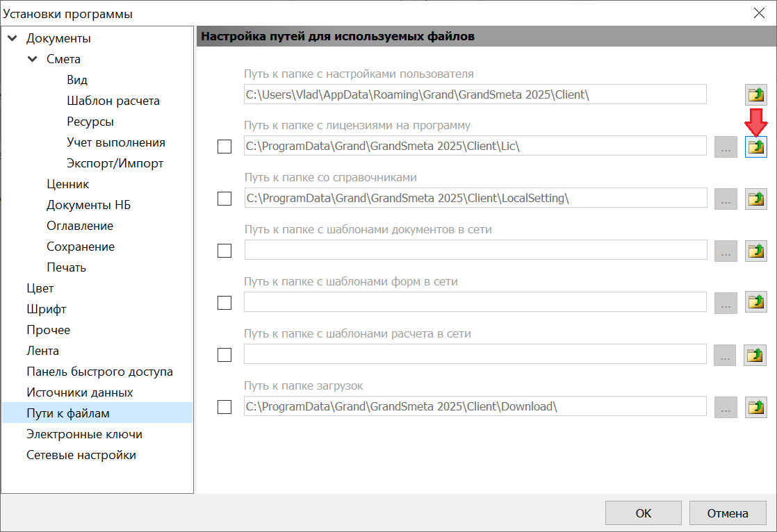Image resolution: width=777 pixels, height=532 pixels.
Task: Select Шаблон расчета under Смета
Action: tap(113, 101)
